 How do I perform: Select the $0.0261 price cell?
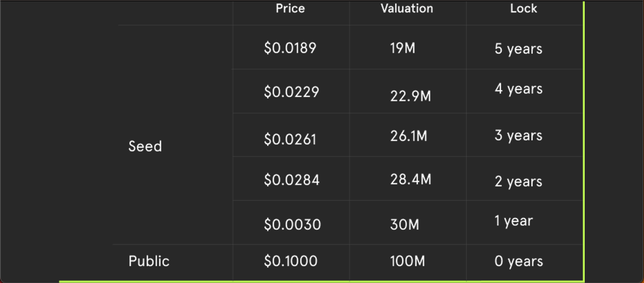tap(290, 139)
